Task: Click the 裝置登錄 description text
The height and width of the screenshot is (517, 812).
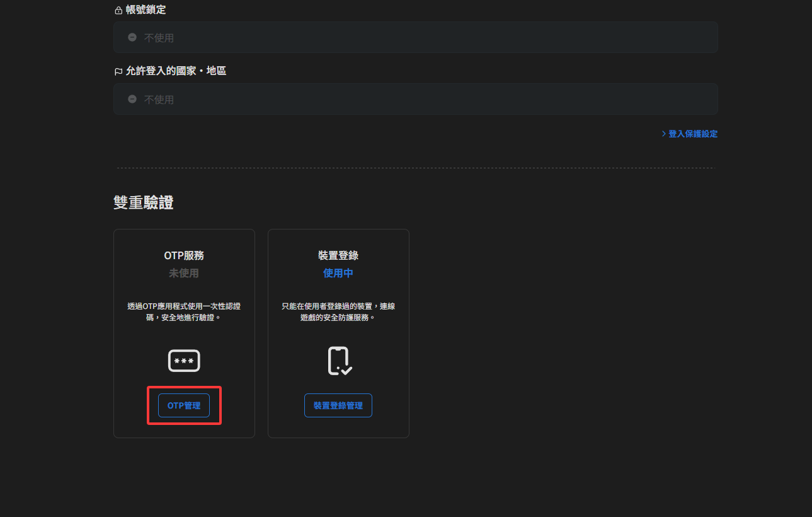Action: tap(338, 312)
